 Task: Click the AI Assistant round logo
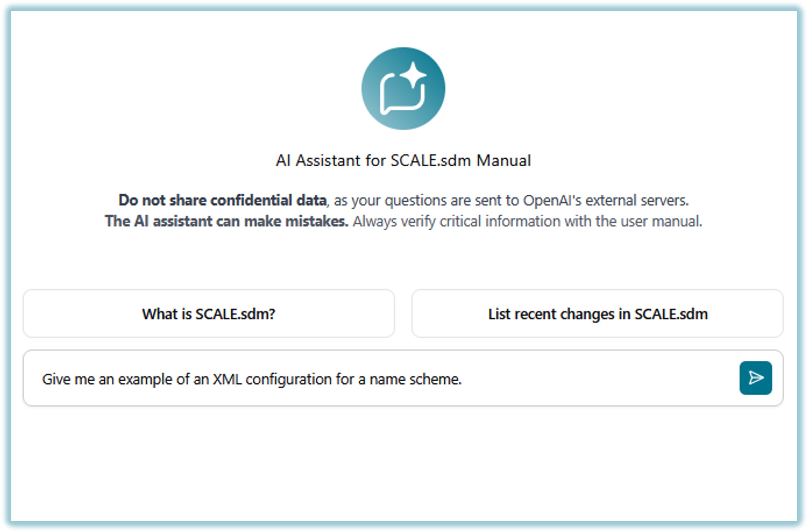tap(403, 88)
